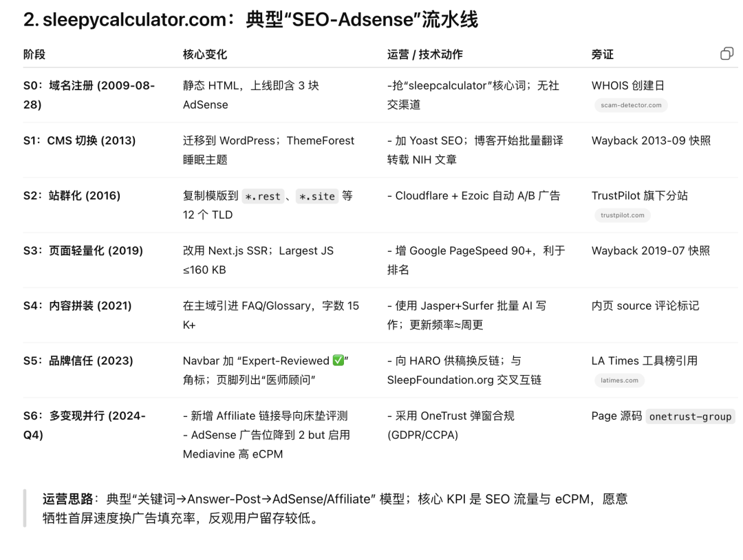Select the "S4：内容拼装 (2021)" cell

(x=77, y=305)
